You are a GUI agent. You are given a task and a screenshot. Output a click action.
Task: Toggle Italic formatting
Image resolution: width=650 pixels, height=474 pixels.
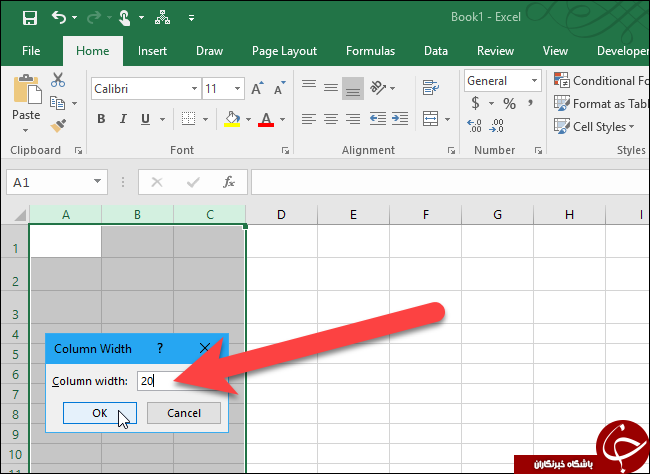point(123,119)
